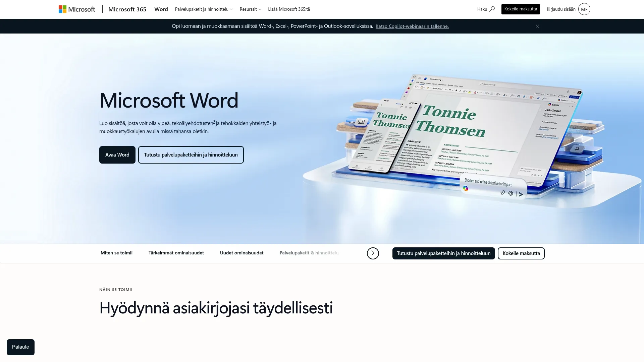Jump to Palvelupaketit & hinnoittelu section

pyautogui.click(x=309, y=253)
